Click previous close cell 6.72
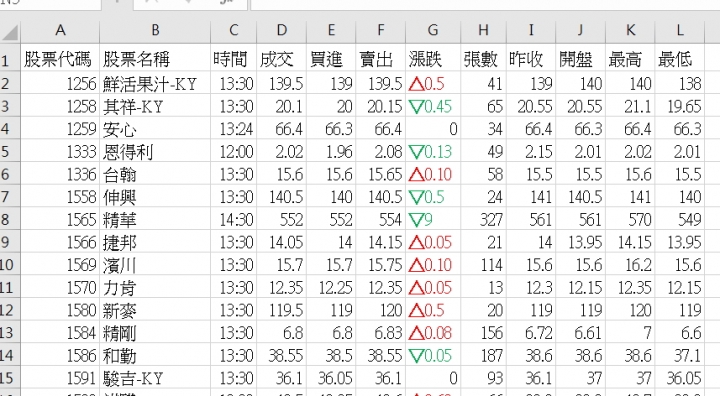Screen dimensions: 720x396 point(531,333)
